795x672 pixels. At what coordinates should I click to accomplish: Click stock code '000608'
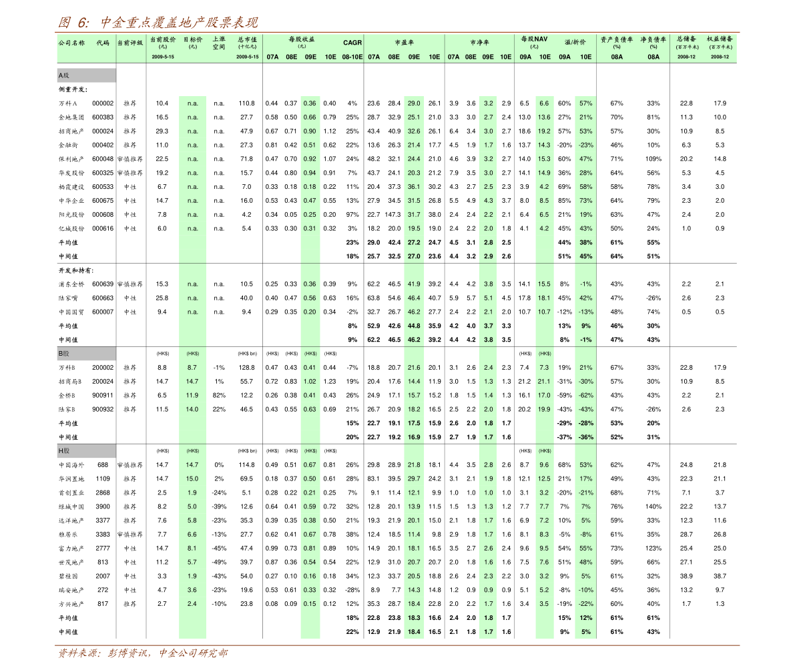[103, 214]
